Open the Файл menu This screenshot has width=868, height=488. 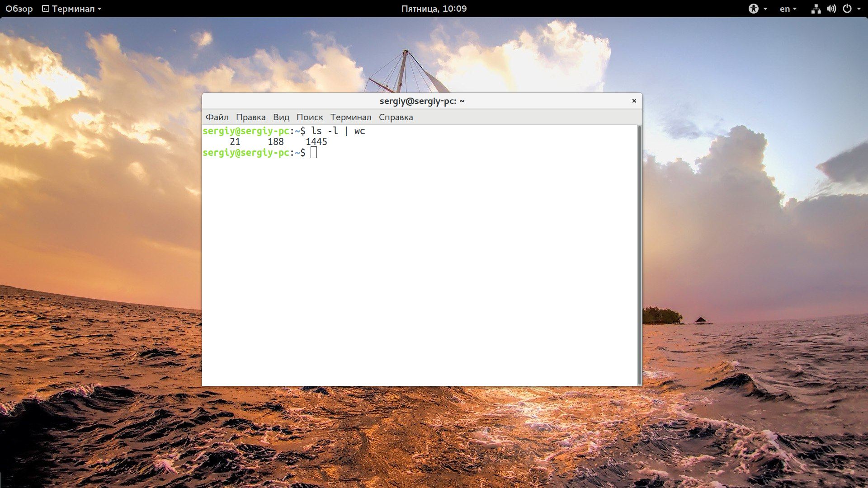[x=217, y=117]
